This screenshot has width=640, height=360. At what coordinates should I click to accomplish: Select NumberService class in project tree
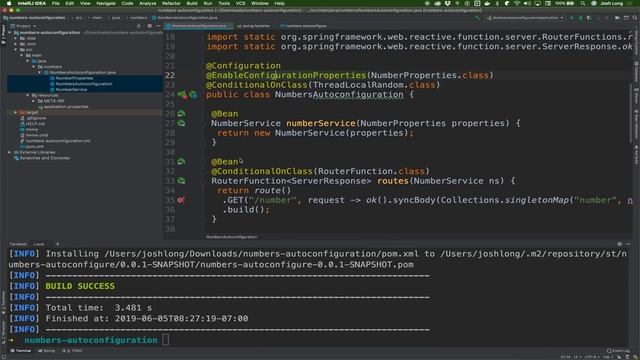pyautogui.click(x=71, y=89)
